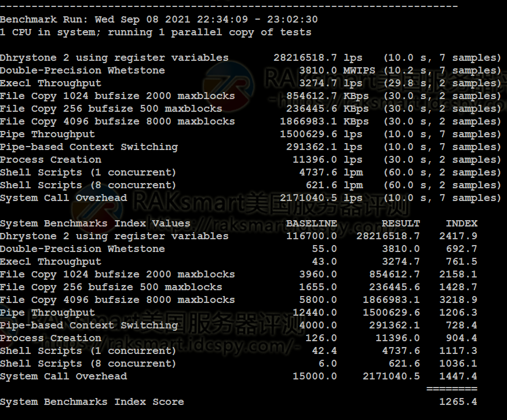Viewport: 507px width, 420px height.
Task: Select the Whetstone index 692.7
Action: (461, 249)
